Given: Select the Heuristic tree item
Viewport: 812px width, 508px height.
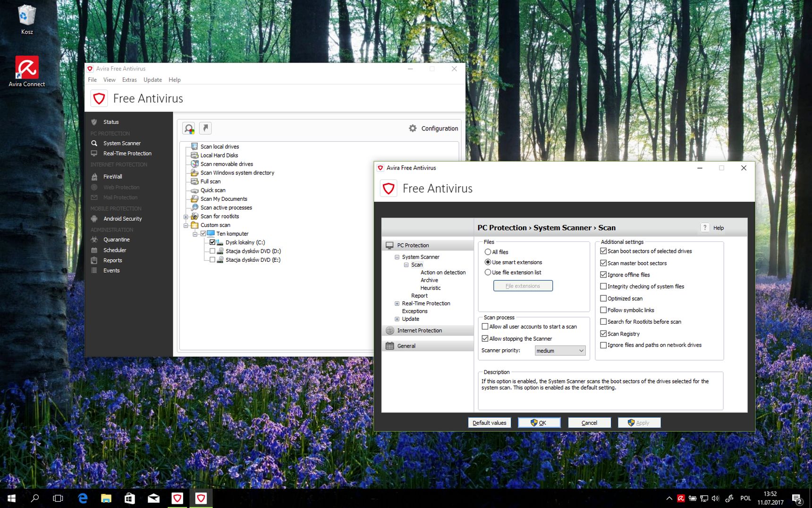Looking at the screenshot, I should (430, 288).
